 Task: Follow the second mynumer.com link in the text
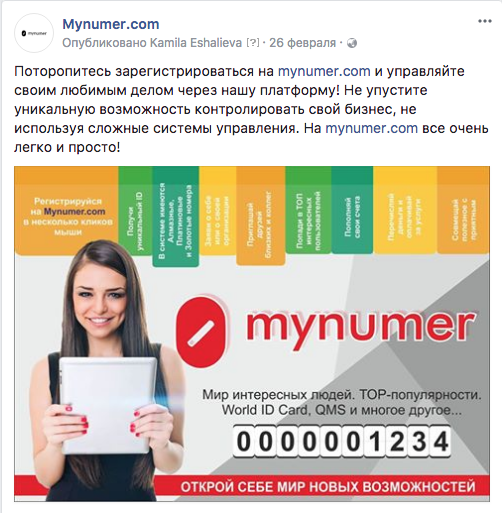coord(371,128)
